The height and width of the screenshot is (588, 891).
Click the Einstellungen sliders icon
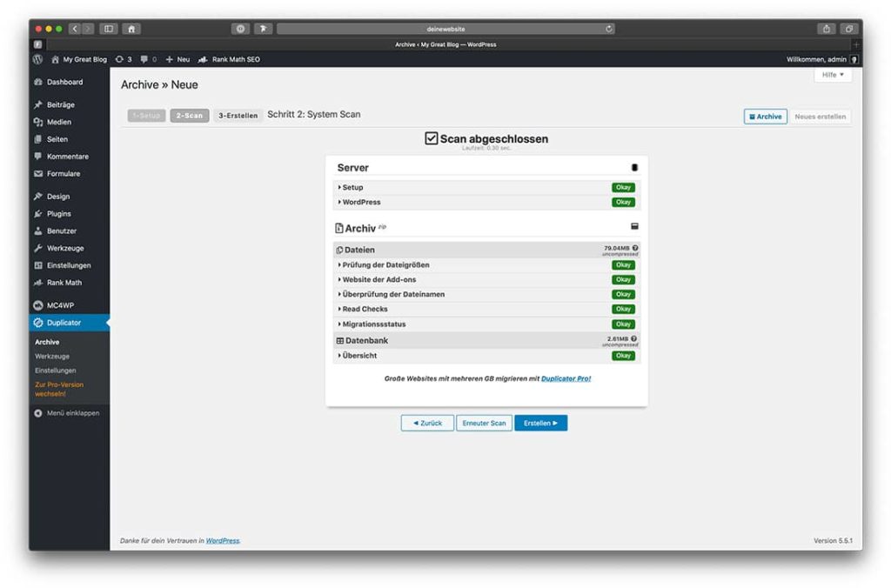tap(38, 265)
